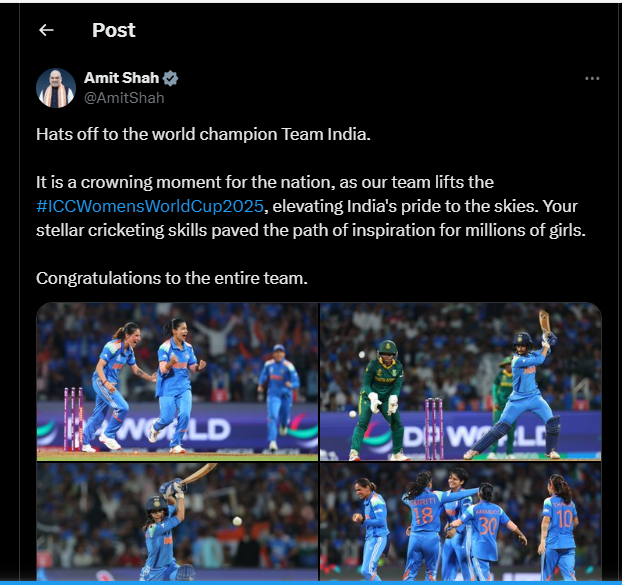Open the photo of two celebrating bowlers
The height and width of the screenshot is (585, 622).
(177, 382)
